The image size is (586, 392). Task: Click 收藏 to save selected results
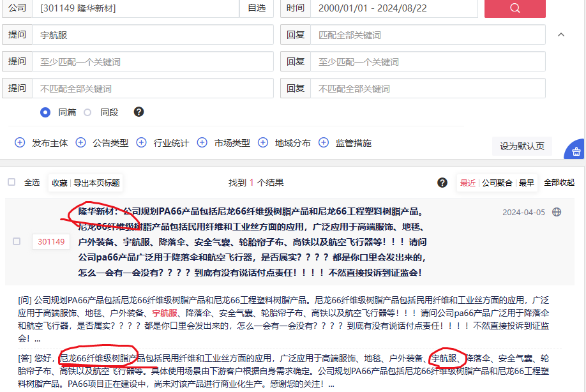coord(59,183)
